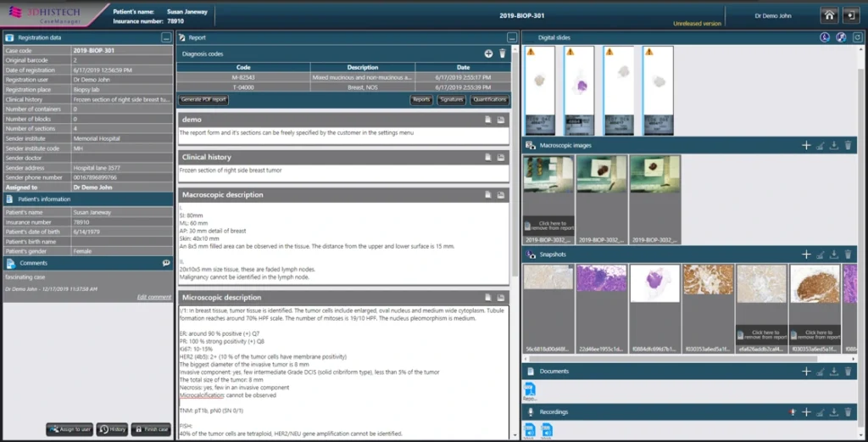Click Generate PDF report button

pos(203,100)
